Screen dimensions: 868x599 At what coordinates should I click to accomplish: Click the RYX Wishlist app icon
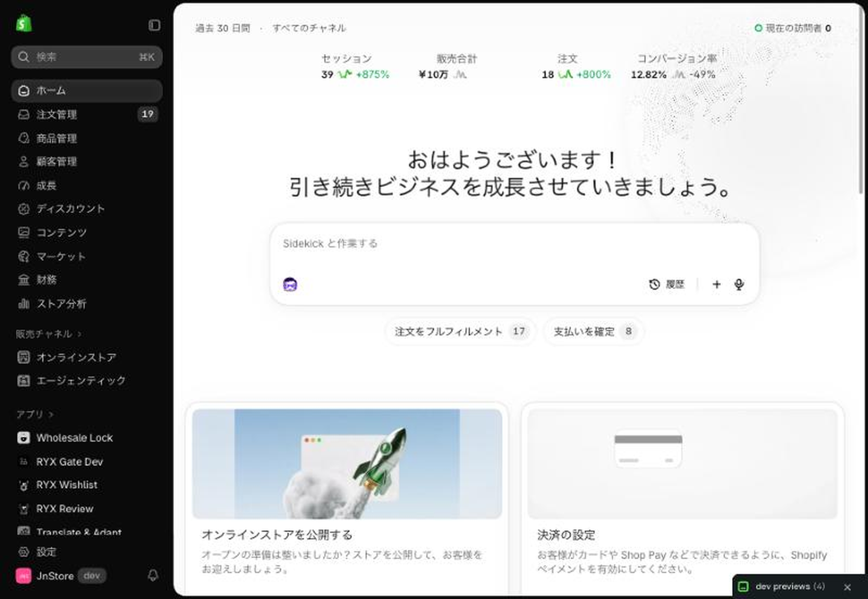point(24,485)
